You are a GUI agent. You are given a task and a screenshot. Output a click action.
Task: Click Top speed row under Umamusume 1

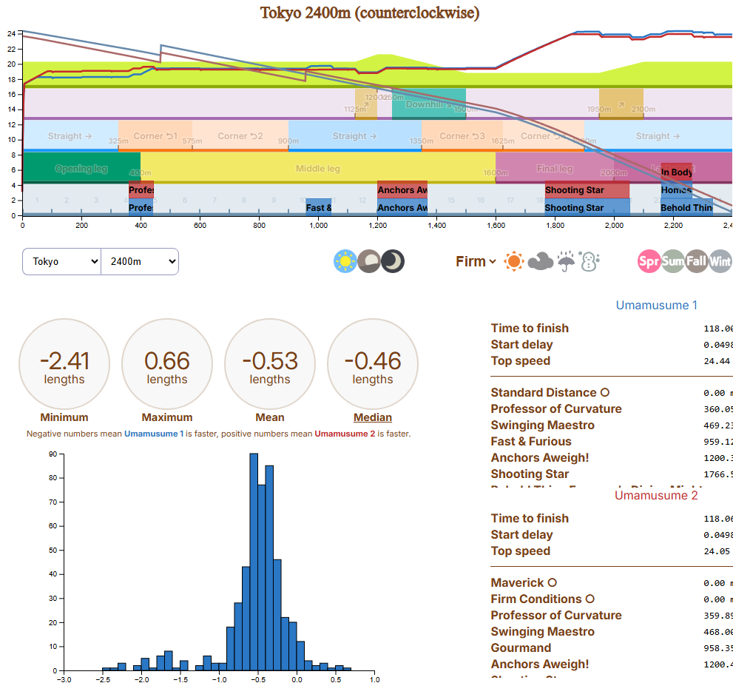click(x=612, y=361)
